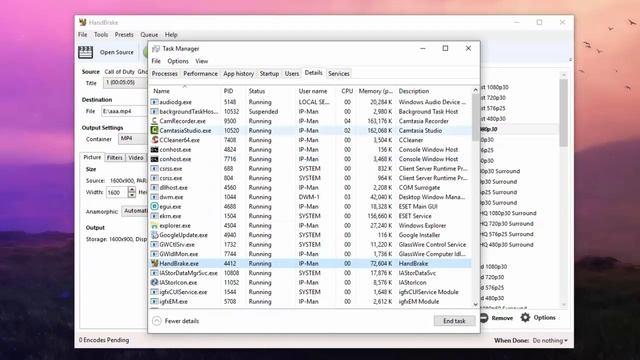
Task: Click the End task button
Action: [x=454, y=321]
